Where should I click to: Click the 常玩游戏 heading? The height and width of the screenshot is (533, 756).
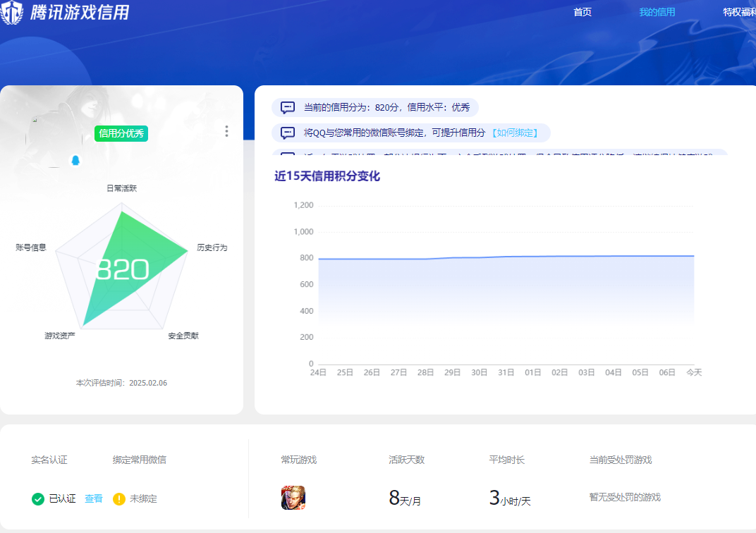(x=299, y=460)
